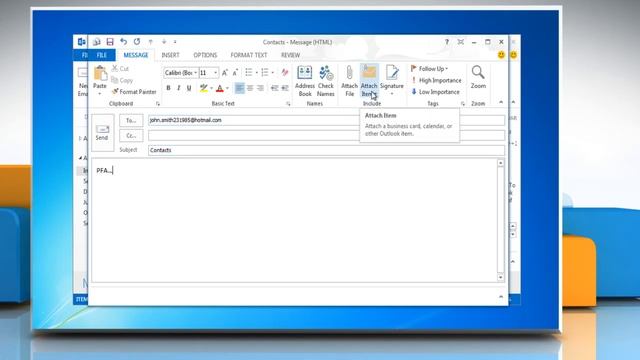Open the highlight color dropdown arrow
This screenshot has height=360, width=640.
point(211,88)
